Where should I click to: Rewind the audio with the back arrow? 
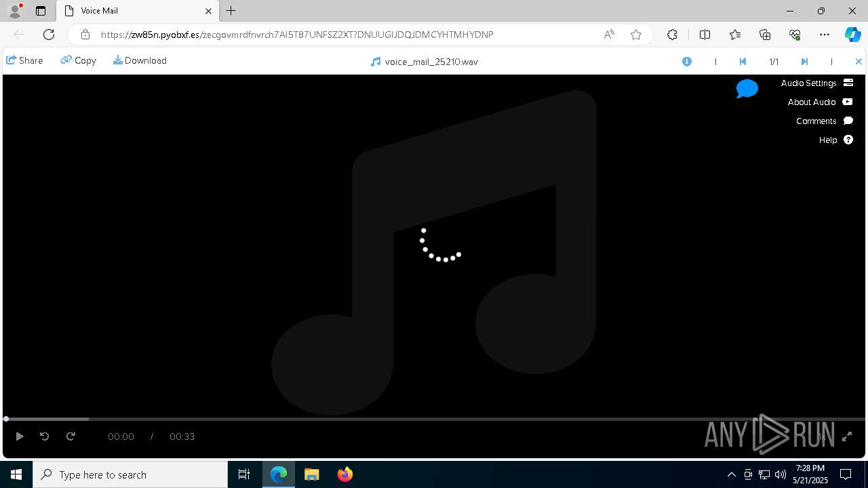point(45,436)
